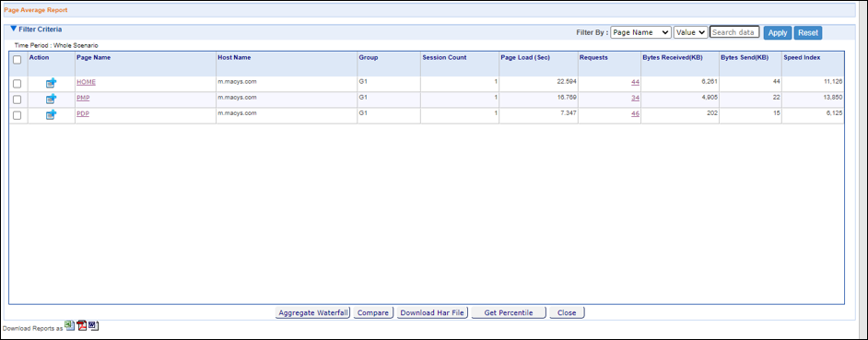Select the 22.594 page load value
The height and width of the screenshot is (340, 868).
tap(567, 82)
